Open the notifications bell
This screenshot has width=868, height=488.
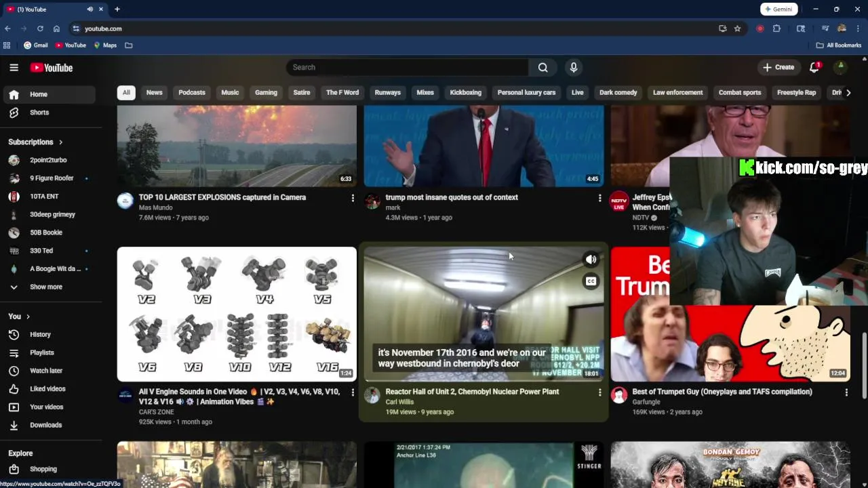(814, 67)
